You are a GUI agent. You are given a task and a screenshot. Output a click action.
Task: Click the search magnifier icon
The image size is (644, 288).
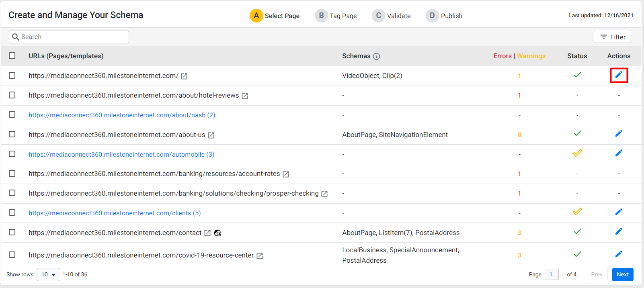(x=16, y=37)
